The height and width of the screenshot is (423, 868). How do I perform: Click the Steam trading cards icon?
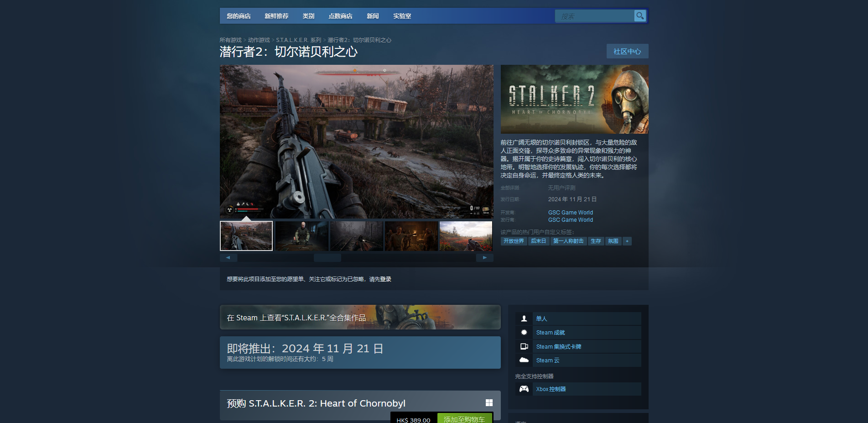pyautogui.click(x=524, y=346)
